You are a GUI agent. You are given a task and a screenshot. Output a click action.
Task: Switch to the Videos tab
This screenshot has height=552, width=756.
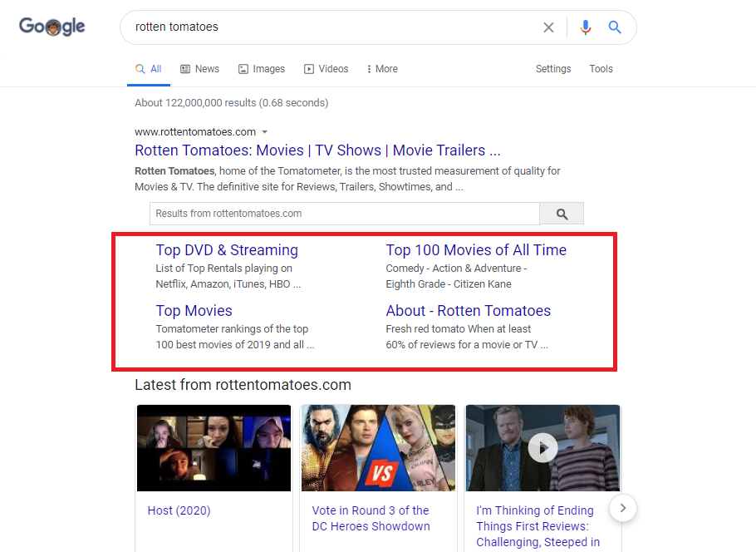point(326,69)
